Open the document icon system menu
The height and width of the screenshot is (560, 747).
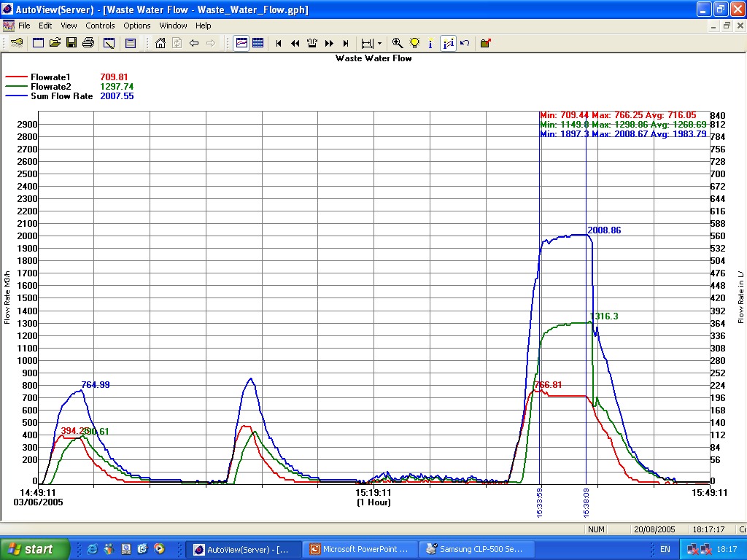click(9, 26)
